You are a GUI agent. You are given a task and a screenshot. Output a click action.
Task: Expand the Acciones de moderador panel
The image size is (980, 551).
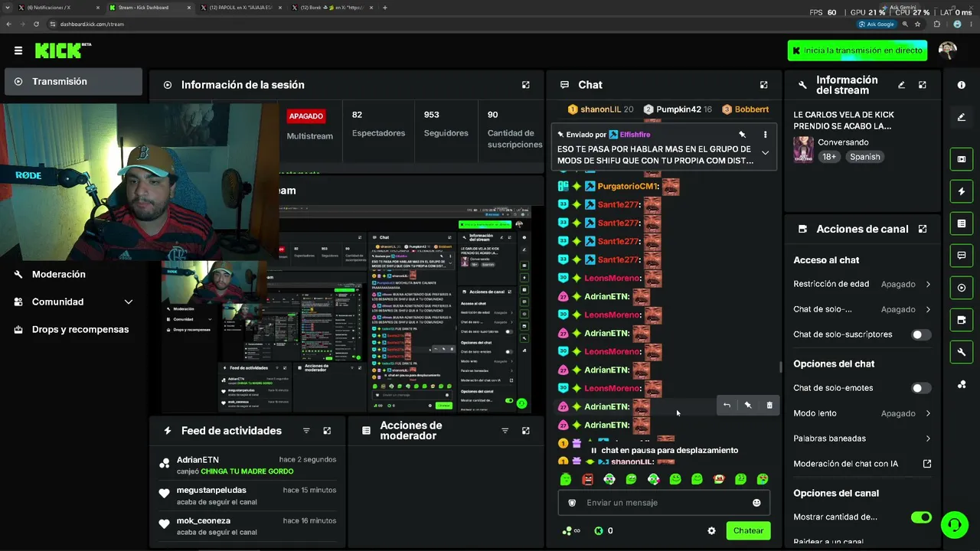click(525, 431)
